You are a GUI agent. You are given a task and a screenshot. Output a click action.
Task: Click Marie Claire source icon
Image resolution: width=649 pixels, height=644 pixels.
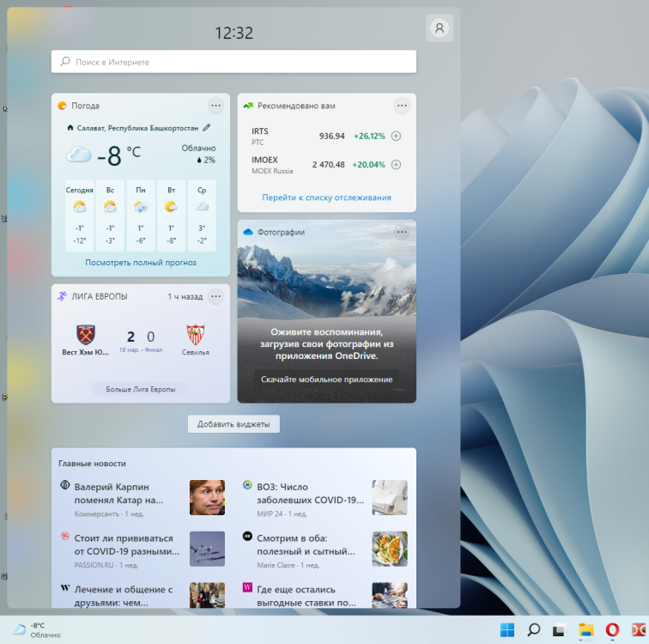(247, 536)
